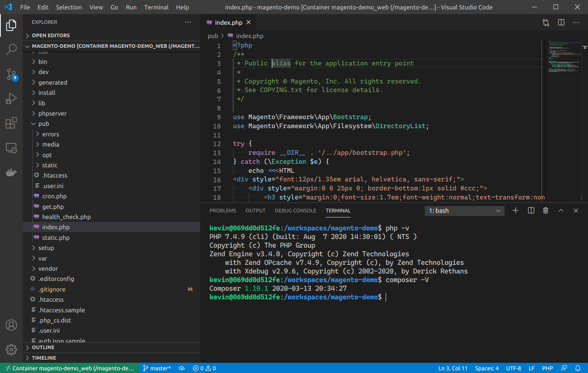Open the Explorer view in activity bar
The image size is (588, 373).
coord(11,25)
